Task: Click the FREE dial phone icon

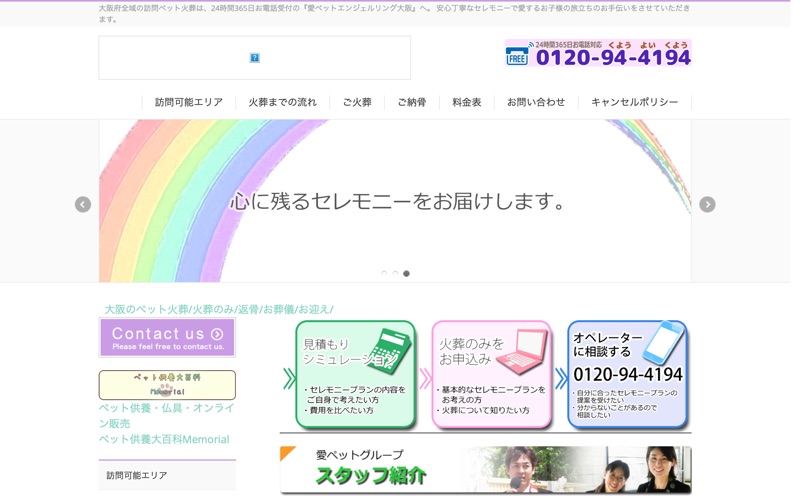Action: [x=518, y=56]
